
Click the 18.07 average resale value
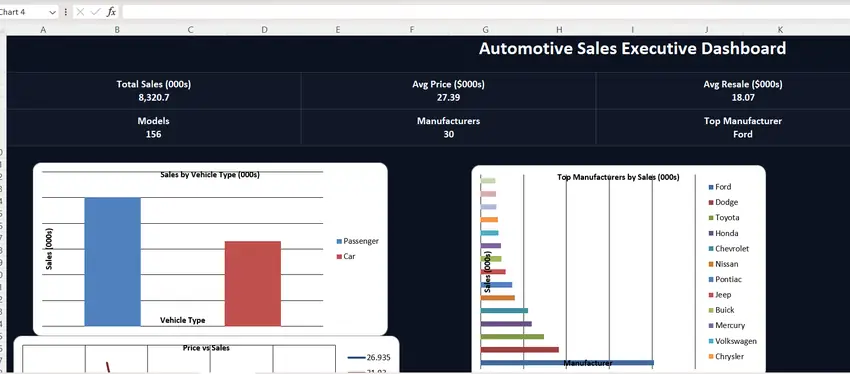743,98
